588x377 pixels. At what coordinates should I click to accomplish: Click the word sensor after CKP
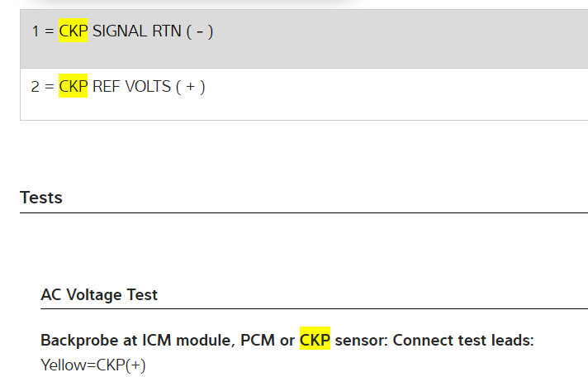[357, 340]
